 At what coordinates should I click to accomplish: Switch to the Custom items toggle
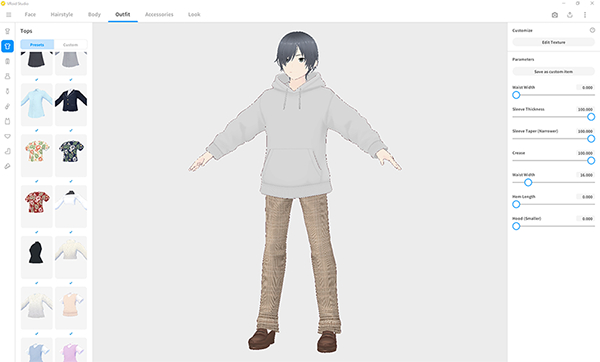[70, 45]
